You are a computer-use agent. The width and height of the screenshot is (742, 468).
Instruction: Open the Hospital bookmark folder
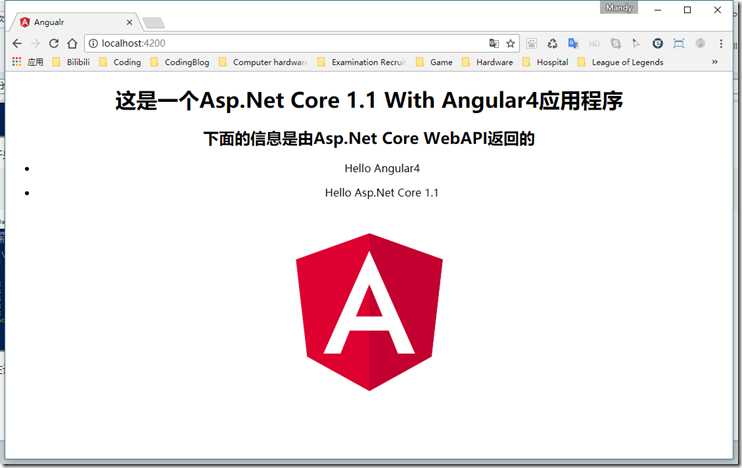point(545,62)
